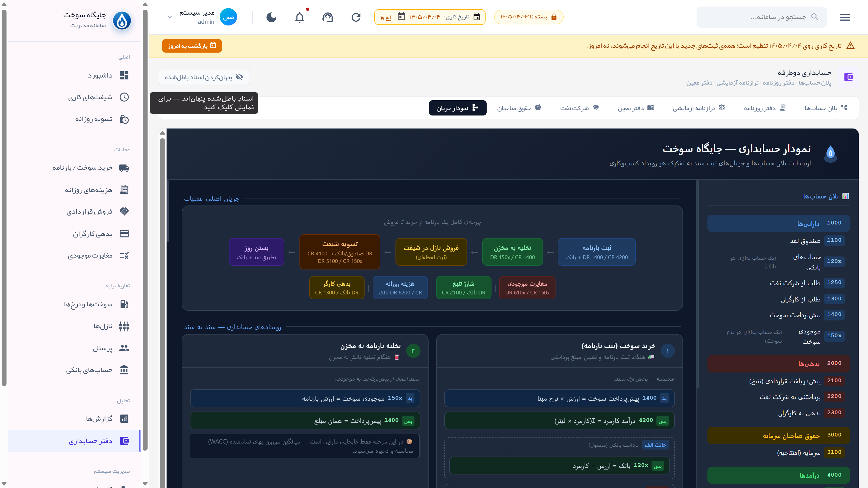
Task: Open the support headset icon
Action: click(327, 17)
